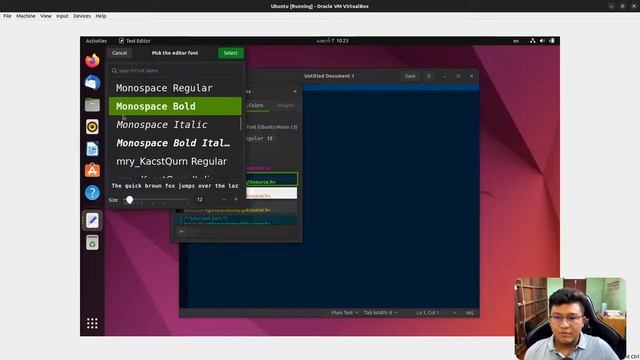This screenshot has width=640, height=360.
Task: Open the VirtualBox Machine menu
Action: [26, 16]
